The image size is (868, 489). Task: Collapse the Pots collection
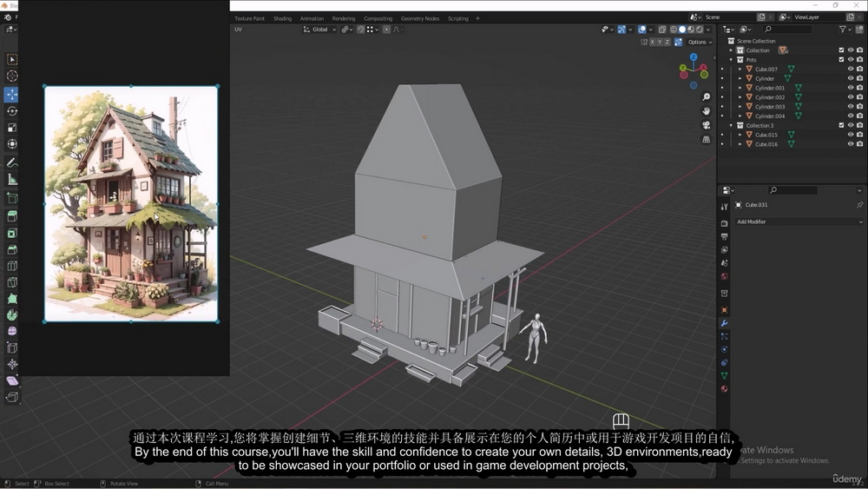pos(731,60)
